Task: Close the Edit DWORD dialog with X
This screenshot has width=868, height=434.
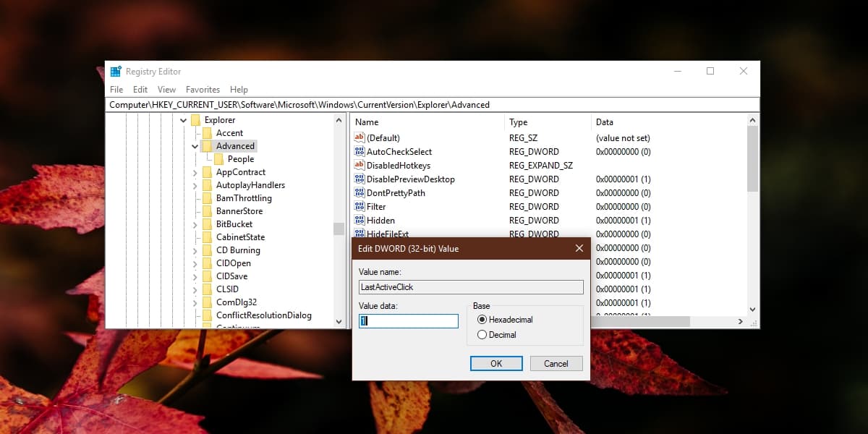Action: (x=579, y=248)
